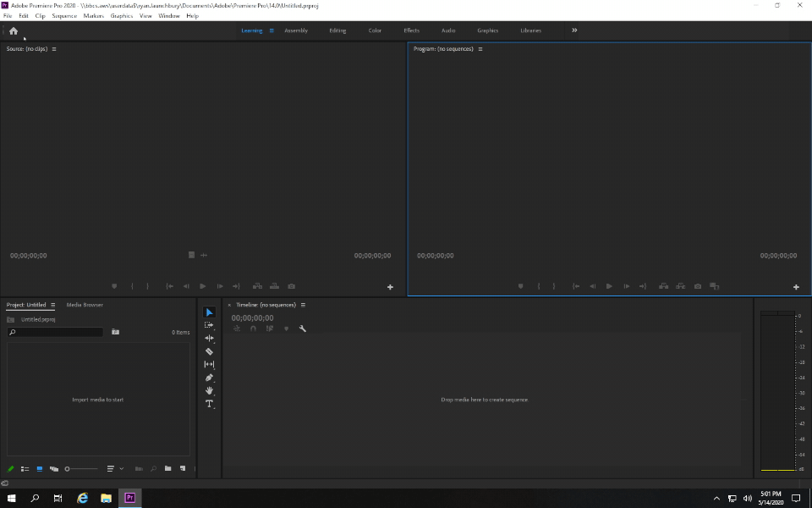Switch Project panel to icon view
The width and height of the screenshot is (812, 508).
pyautogui.click(x=40, y=468)
